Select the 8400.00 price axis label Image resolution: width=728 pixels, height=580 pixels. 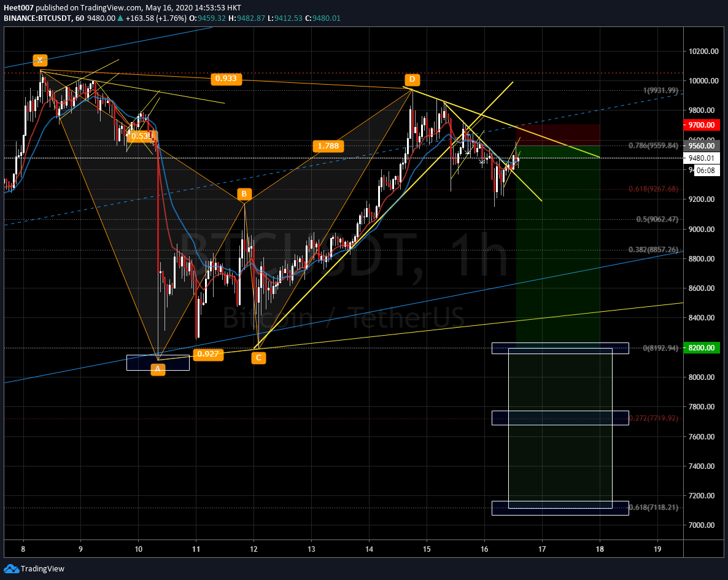(x=702, y=318)
